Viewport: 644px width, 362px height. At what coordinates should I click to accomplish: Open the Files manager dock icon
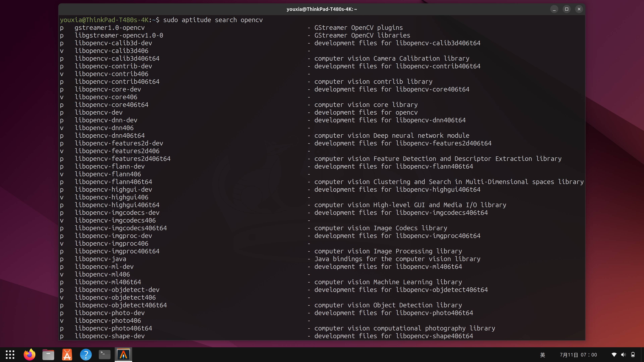pyautogui.click(x=48, y=354)
